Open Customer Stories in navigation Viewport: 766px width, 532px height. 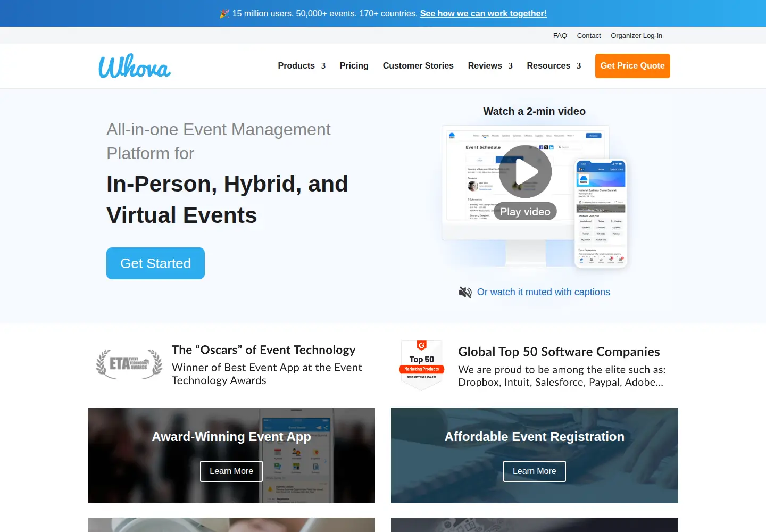418,66
